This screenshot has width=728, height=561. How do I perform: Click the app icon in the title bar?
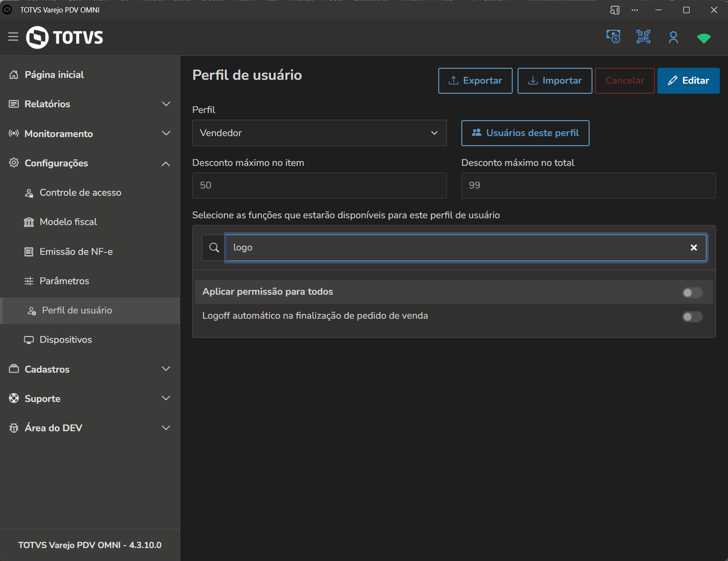(x=7, y=10)
